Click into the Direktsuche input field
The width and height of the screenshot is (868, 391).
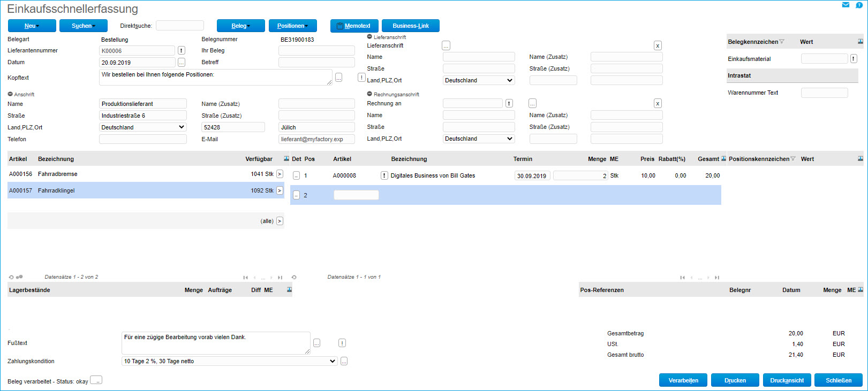(179, 26)
